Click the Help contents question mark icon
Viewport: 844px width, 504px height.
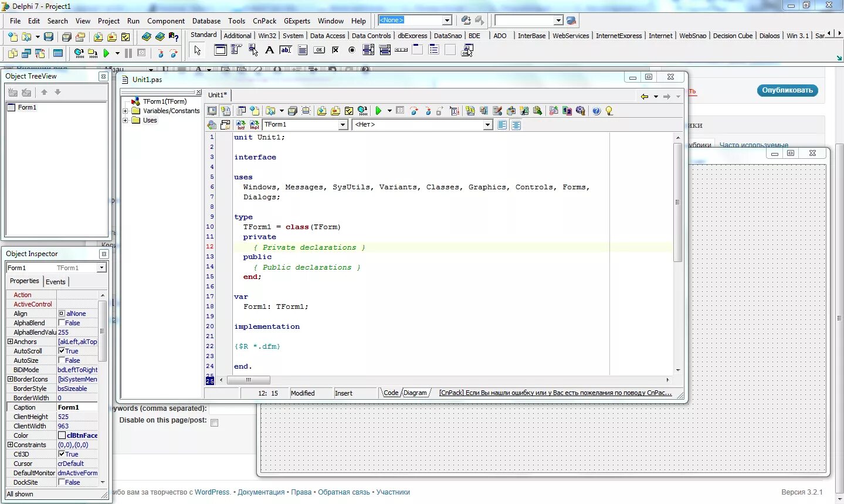point(174,37)
